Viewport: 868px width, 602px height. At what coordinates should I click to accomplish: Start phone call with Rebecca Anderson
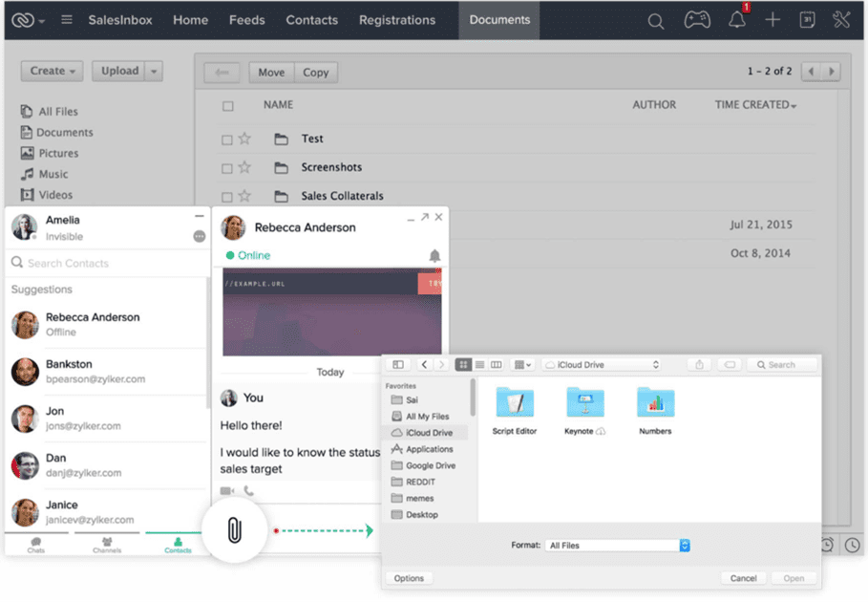(x=249, y=490)
